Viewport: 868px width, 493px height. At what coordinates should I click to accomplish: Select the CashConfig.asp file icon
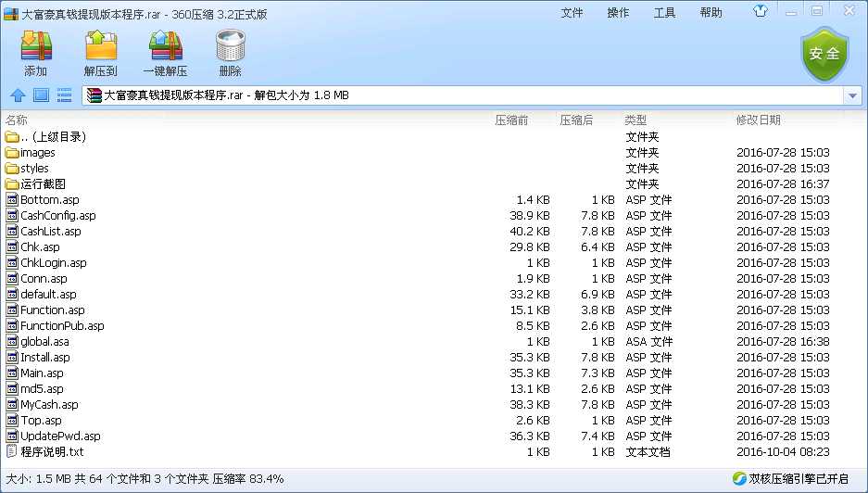12,216
